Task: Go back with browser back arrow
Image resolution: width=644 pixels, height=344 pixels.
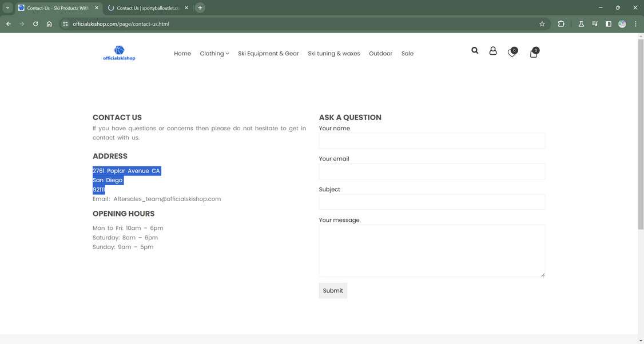Action: coord(9,24)
